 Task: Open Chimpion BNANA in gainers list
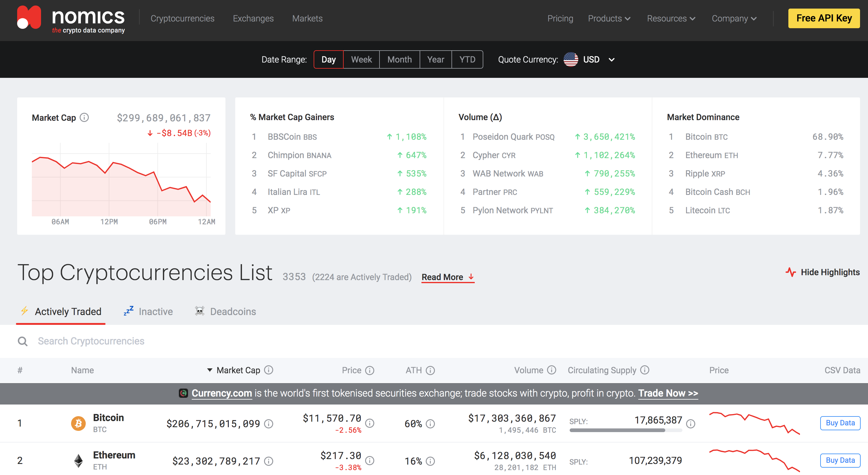pyautogui.click(x=299, y=155)
